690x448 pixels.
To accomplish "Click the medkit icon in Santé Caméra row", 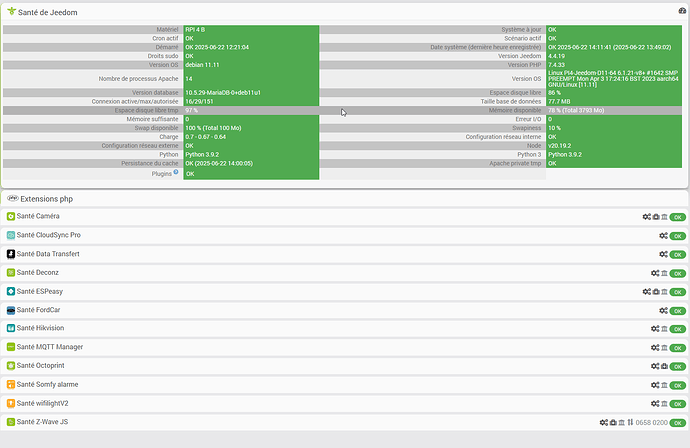I will tap(656, 217).
